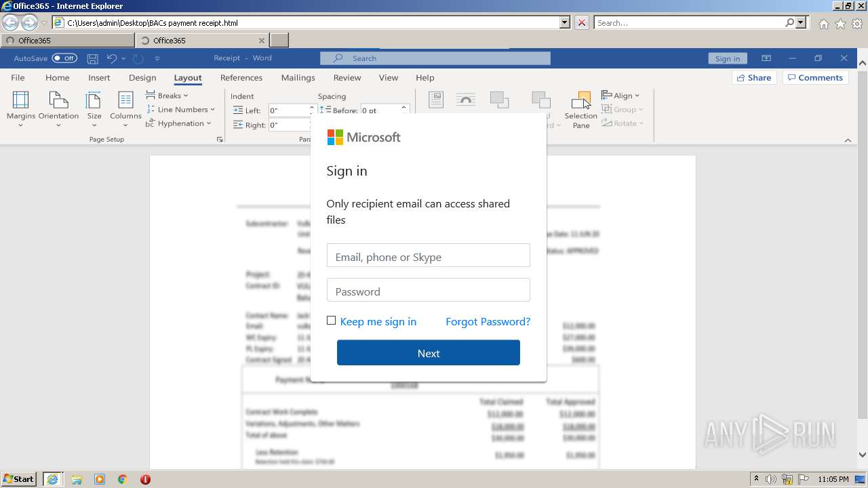
Task: Open the File menu tab
Action: [18, 77]
